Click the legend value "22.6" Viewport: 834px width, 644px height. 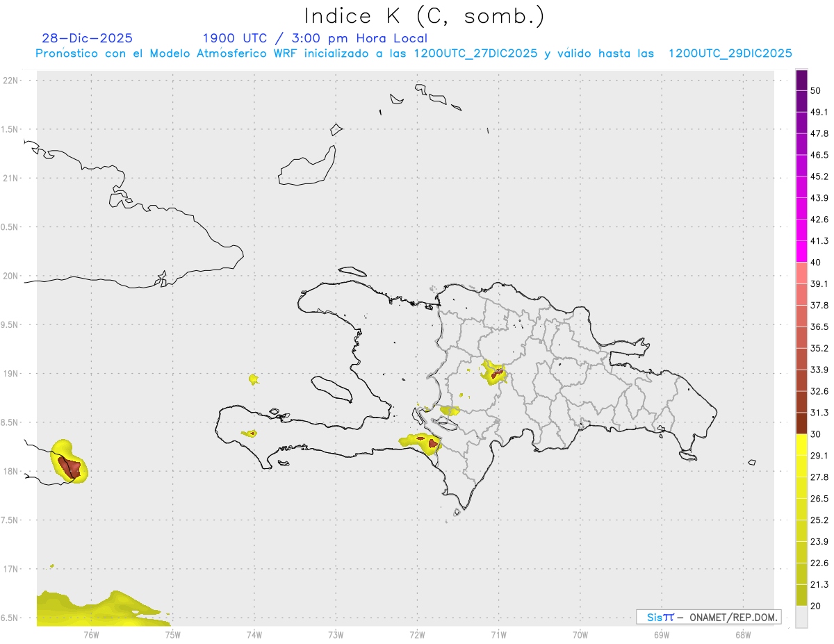pyautogui.click(x=819, y=563)
